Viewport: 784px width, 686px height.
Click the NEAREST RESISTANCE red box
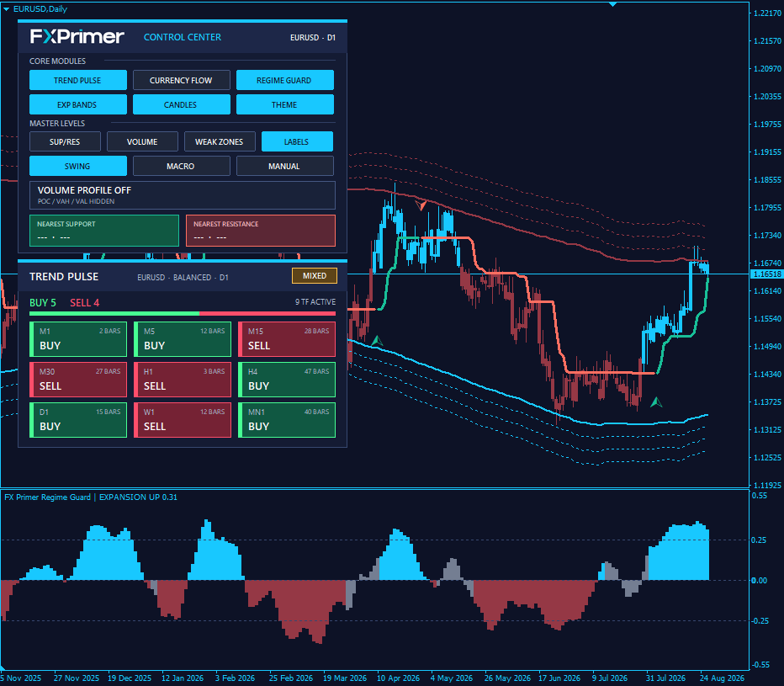tap(261, 231)
